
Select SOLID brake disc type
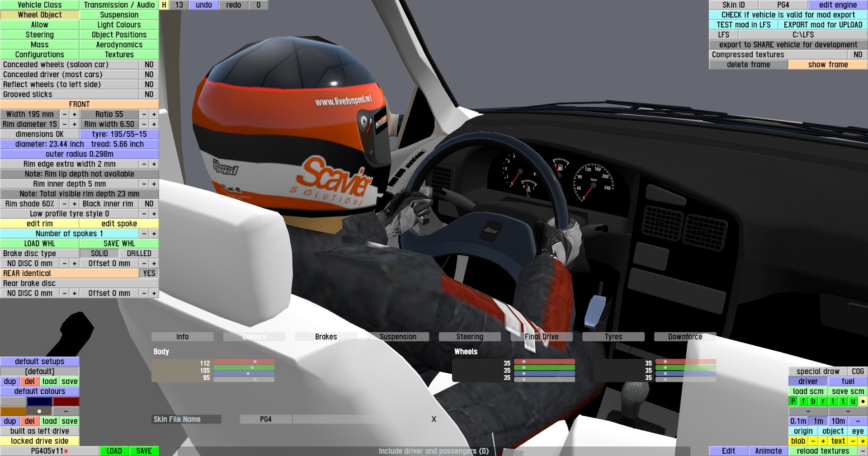pos(99,254)
